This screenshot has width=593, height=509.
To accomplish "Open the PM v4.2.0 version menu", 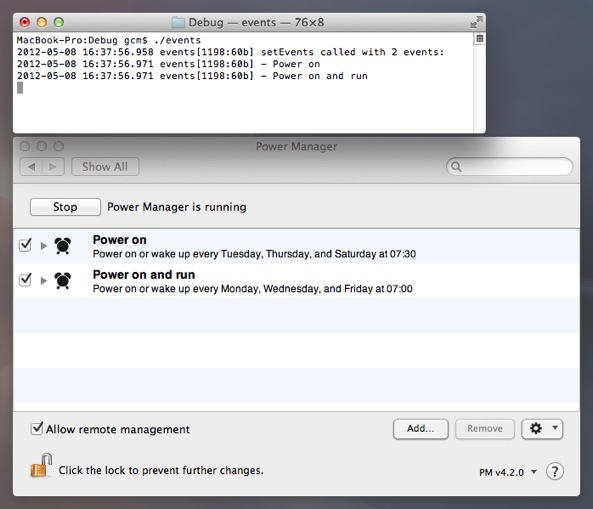I will (x=508, y=472).
